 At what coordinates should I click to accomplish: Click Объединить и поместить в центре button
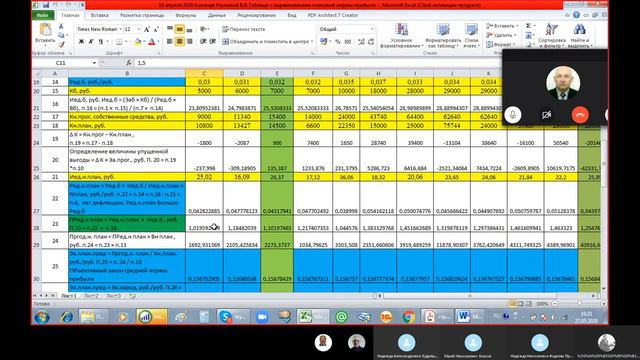point(268,42)
